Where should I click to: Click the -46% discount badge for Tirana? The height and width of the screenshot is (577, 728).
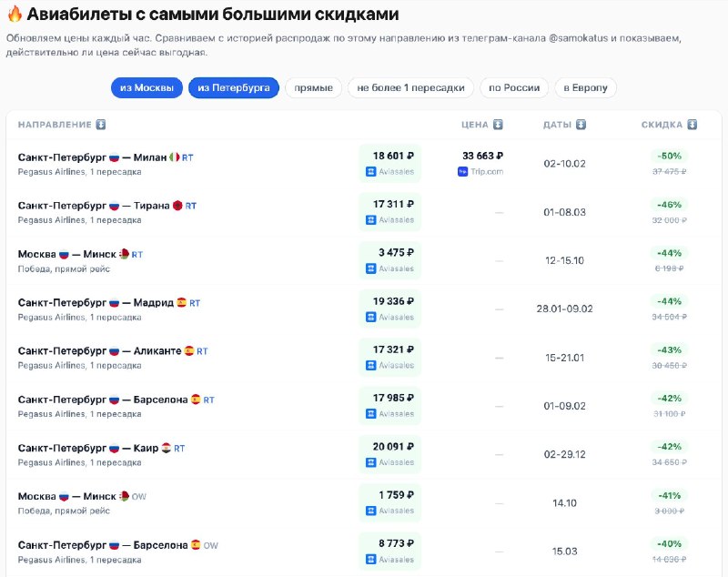669,205
